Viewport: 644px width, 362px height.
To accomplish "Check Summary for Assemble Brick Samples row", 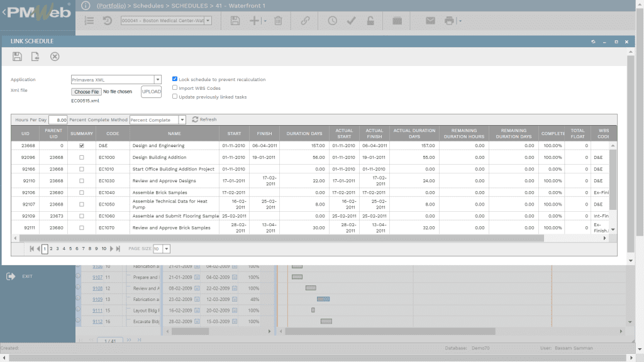I will pos(81,192).
